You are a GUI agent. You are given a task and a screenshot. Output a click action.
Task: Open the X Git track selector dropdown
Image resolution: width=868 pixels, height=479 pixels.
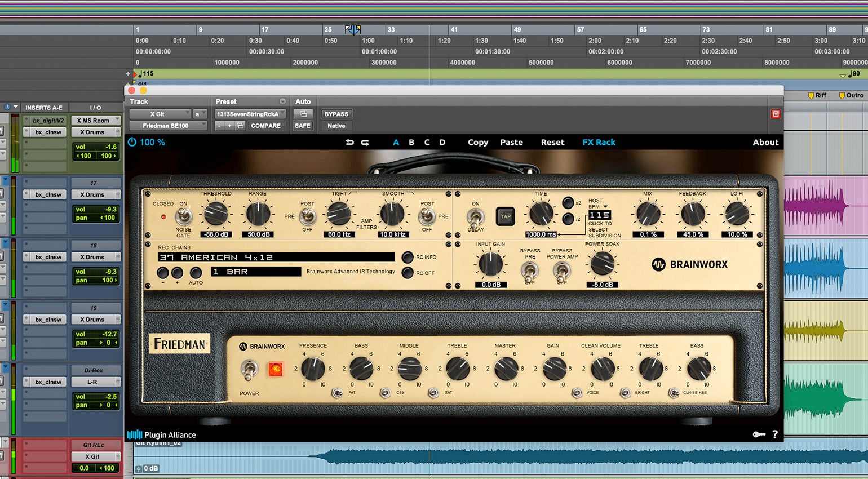coord(160,114)
